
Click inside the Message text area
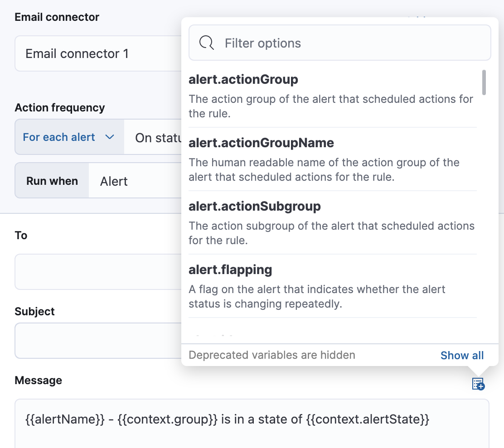(x=252, y=430)
